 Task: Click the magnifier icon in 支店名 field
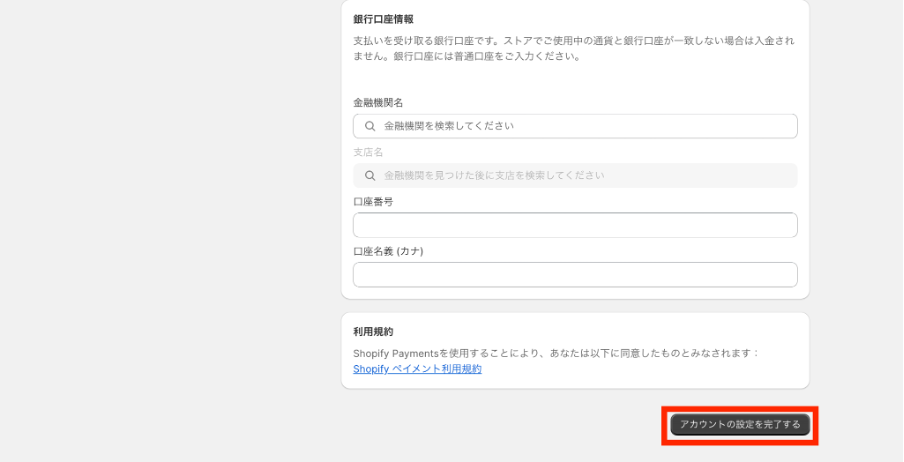click(x=370, y=175)
